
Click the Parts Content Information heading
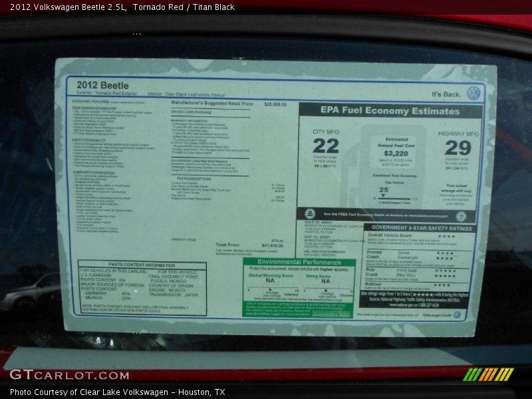(142, 265)
